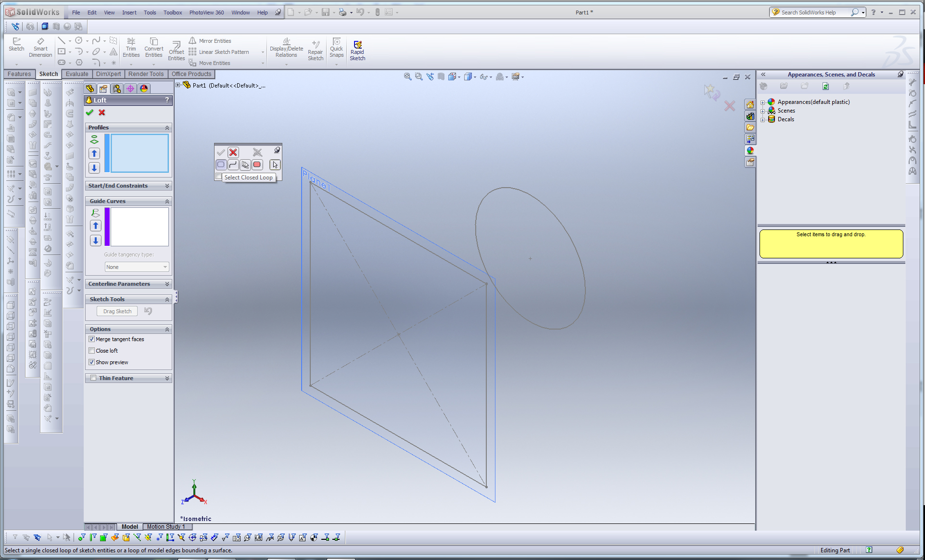Toggle Merge tangent faces checkbox
Viewport: 925px width, 560px height.
[x=91, y=339]
